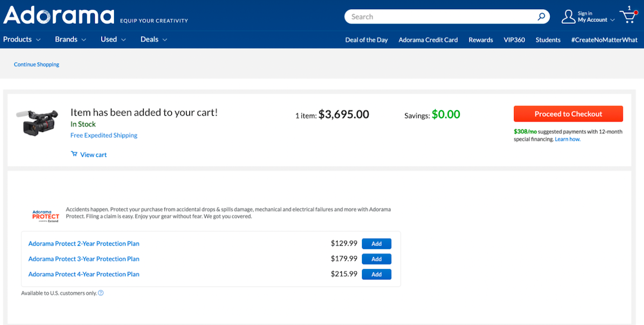Open Deal of the Day
Screen dimensions: 644x325
coord(366,40)
